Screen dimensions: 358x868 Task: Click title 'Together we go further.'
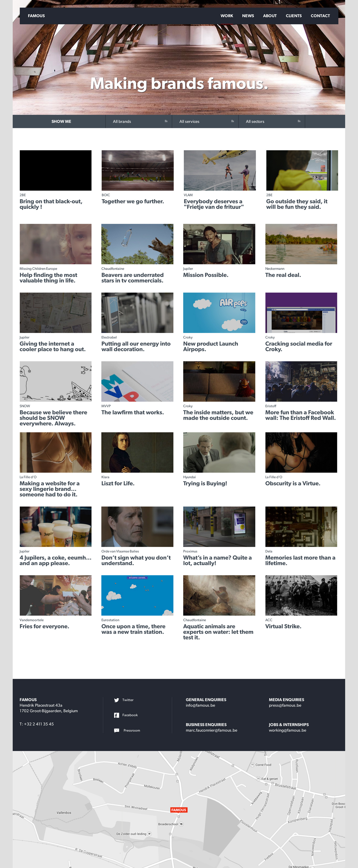point(133,202)
